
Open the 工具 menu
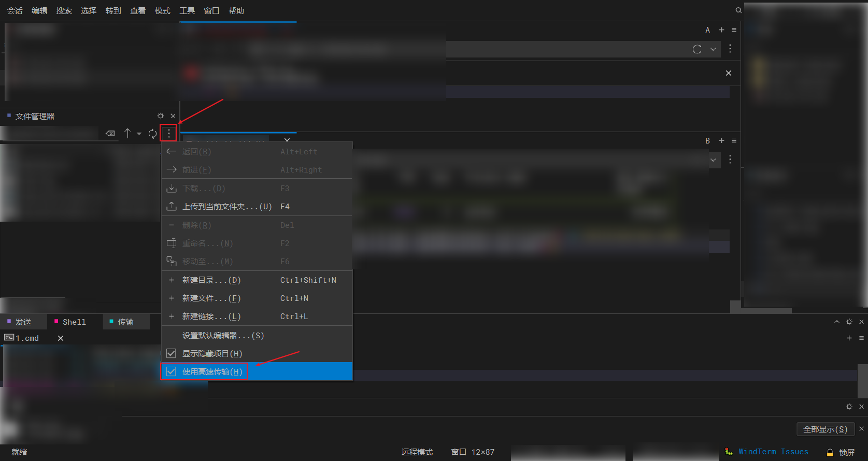pos(187,10)
